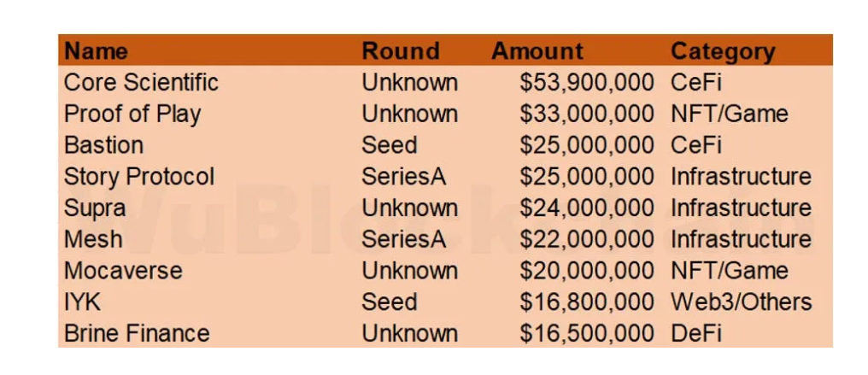Click the $33,000,000 amount cell
868x375 pixels.
click(x=587, y=114)
